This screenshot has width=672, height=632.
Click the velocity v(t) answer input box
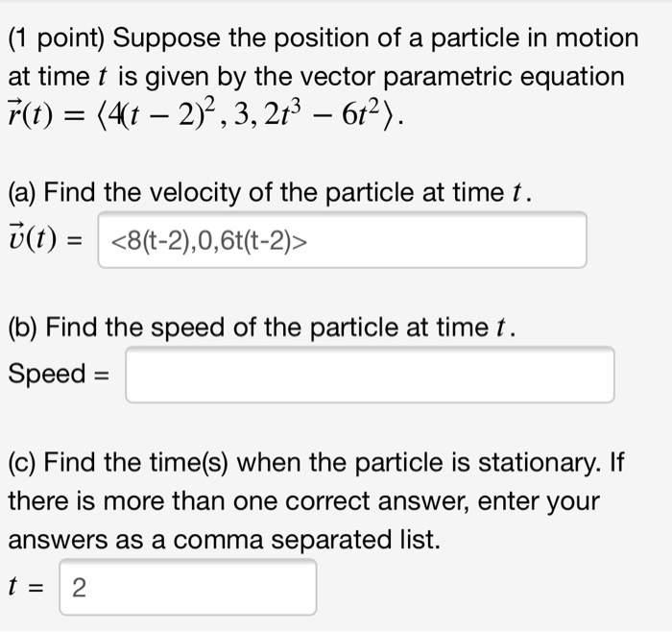[342, 240]
